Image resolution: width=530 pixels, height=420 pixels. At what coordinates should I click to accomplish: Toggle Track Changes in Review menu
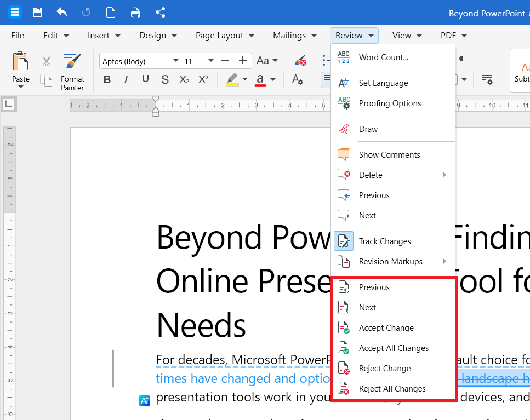[393, 241]
